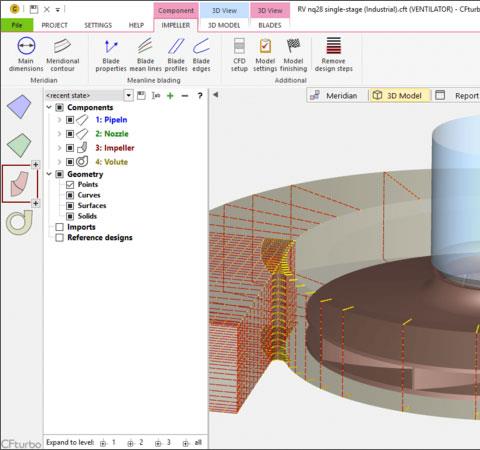
Task: Enable the Reference designs checkbox
Action: 60,238
